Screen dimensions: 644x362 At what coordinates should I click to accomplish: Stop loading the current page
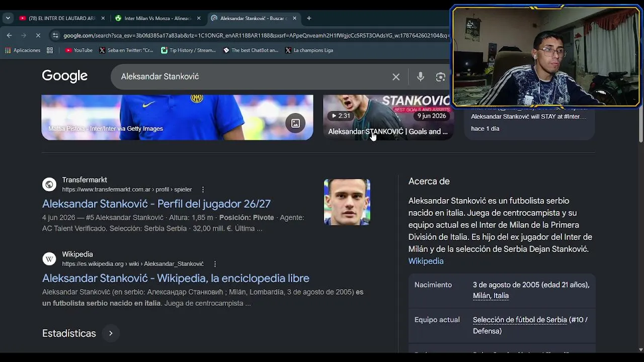(38, 35)
